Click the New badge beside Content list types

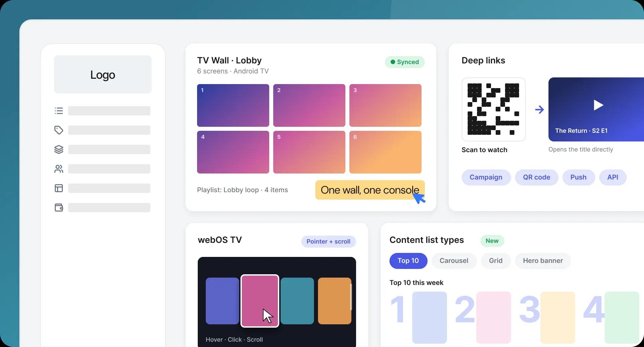492,241
